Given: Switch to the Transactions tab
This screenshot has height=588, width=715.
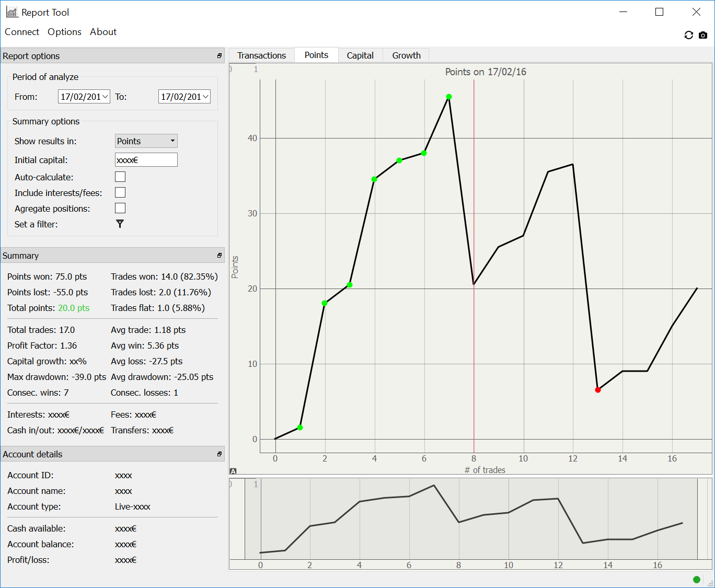Looking at the screenshot, I should [x=262, y=55].
